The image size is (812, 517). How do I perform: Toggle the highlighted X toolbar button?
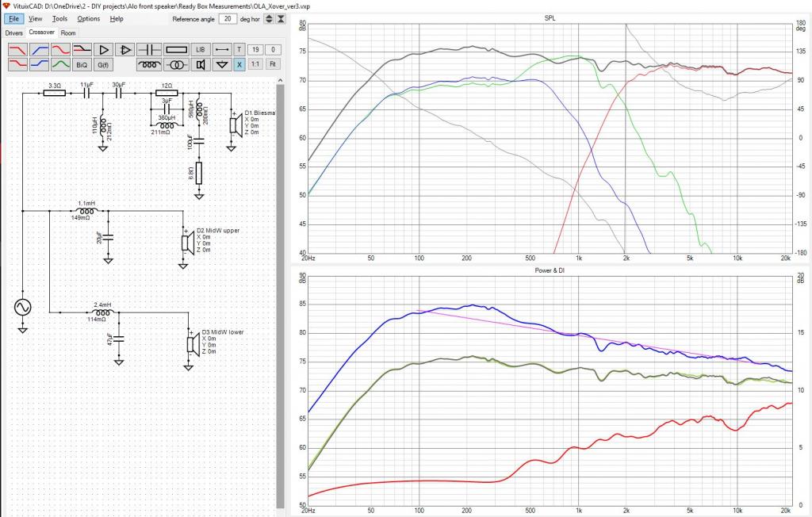coord(239,65)
